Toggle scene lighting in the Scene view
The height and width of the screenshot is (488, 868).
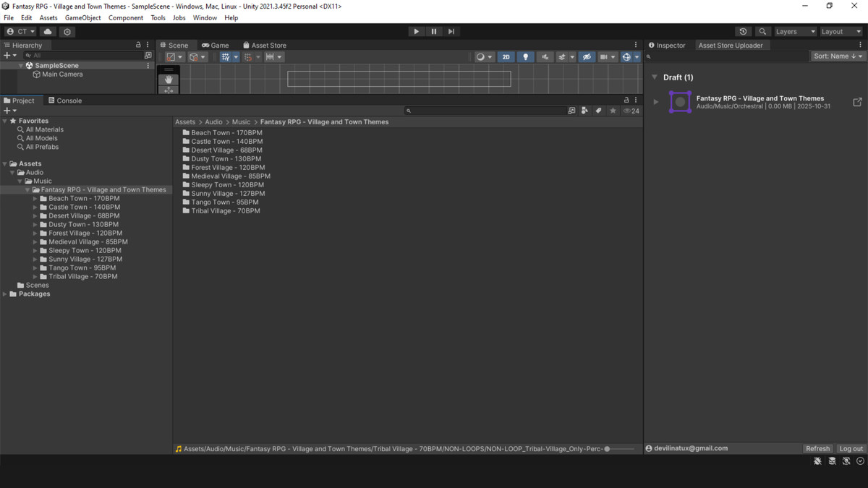tap(525, 56)
